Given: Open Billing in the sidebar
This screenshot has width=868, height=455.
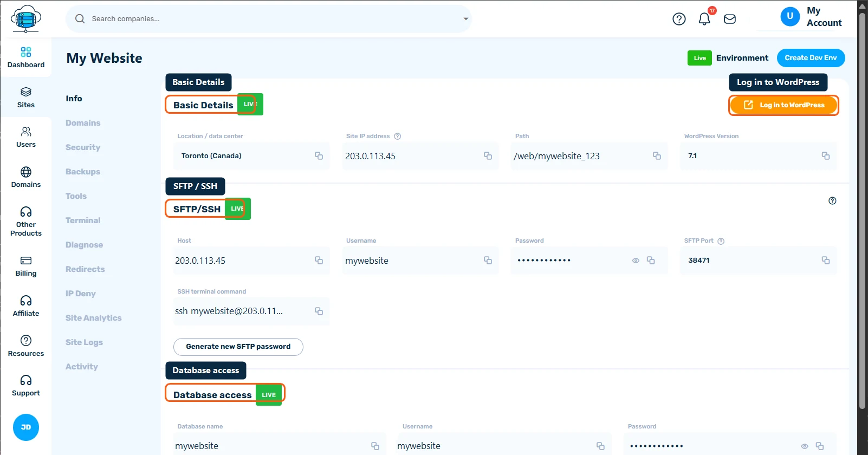Looking at the screenshot, I should (26, 266).
